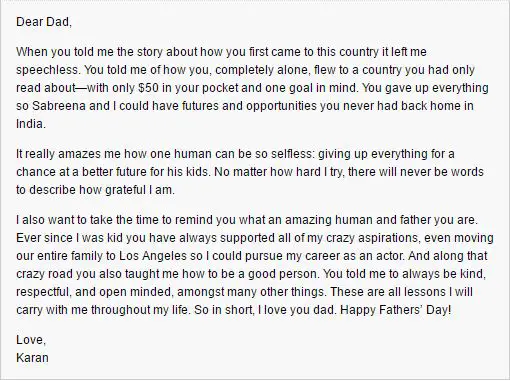Click the word 'respectful,' in third paragraph

[x=44, y=292]
